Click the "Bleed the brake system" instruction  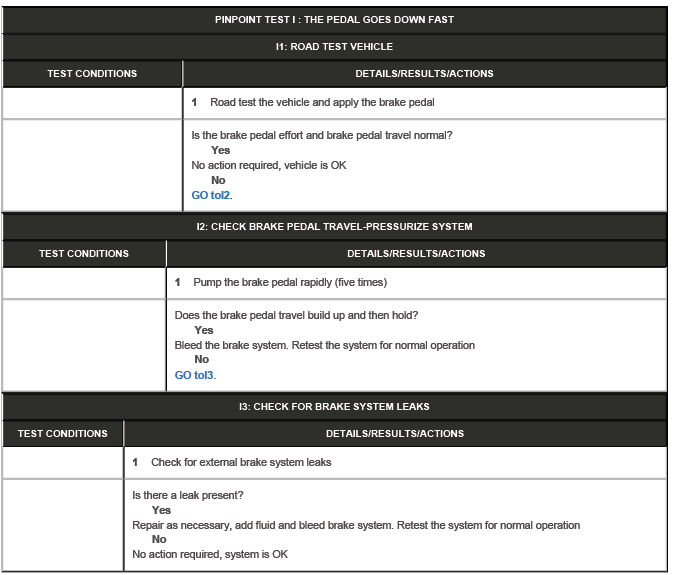(324, 345)
